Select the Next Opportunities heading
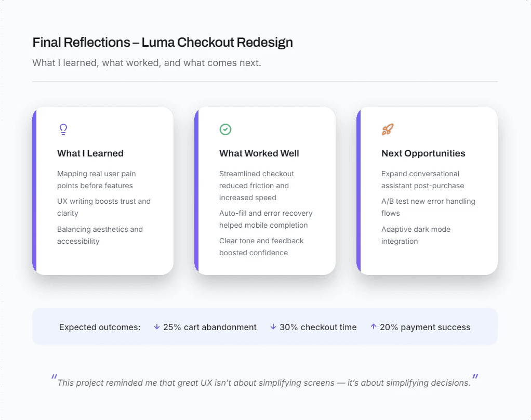The width and height of the screenshot is (531, 420). click(423, 153)
